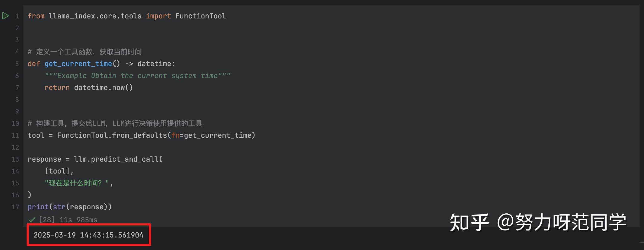The width and height of the screenshot is (644, 250).
Task: Click the green checkmark execution status icon
Action: pos(32,220)
